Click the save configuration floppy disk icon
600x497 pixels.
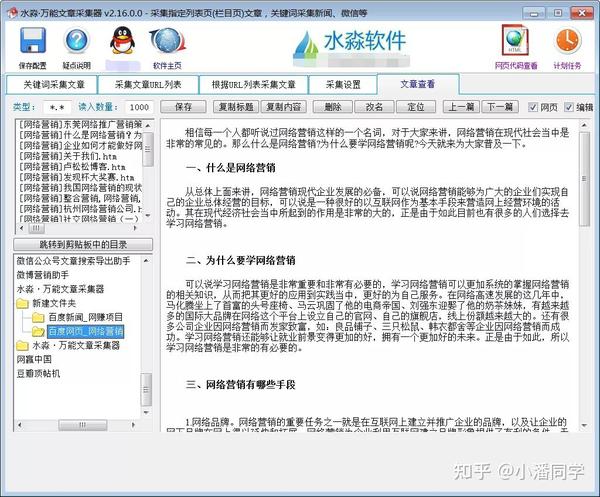pos(33,40)
